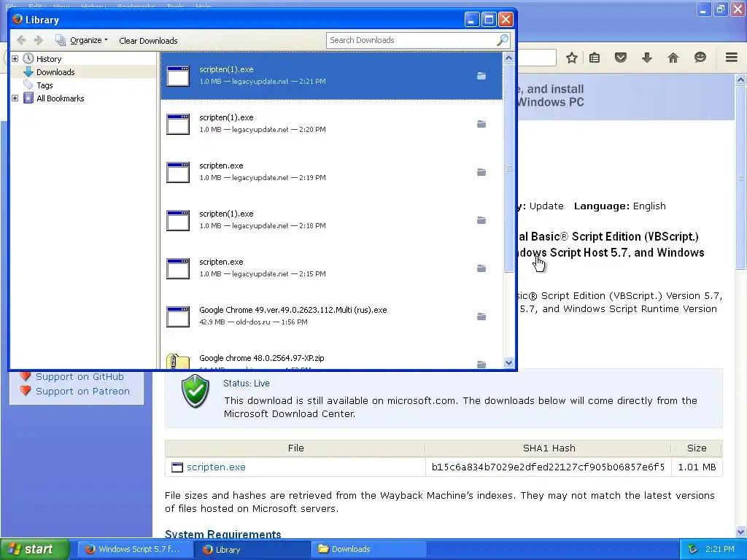Switch to Windows Script 5.7 taskbar window
The width and height of the screenshot is (747, 560).
coord(135,549)
